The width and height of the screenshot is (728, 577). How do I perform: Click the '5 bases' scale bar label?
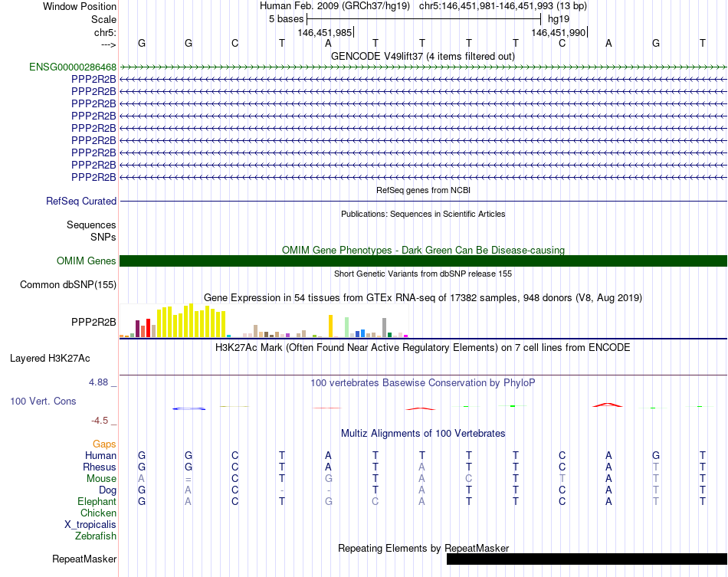[286, 19]
